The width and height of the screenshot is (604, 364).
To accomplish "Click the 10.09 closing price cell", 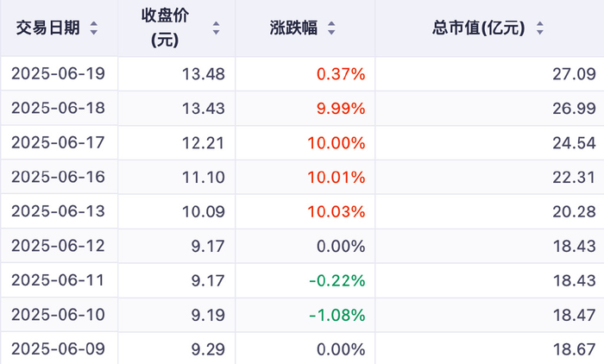I will click(x=204, y=211).
